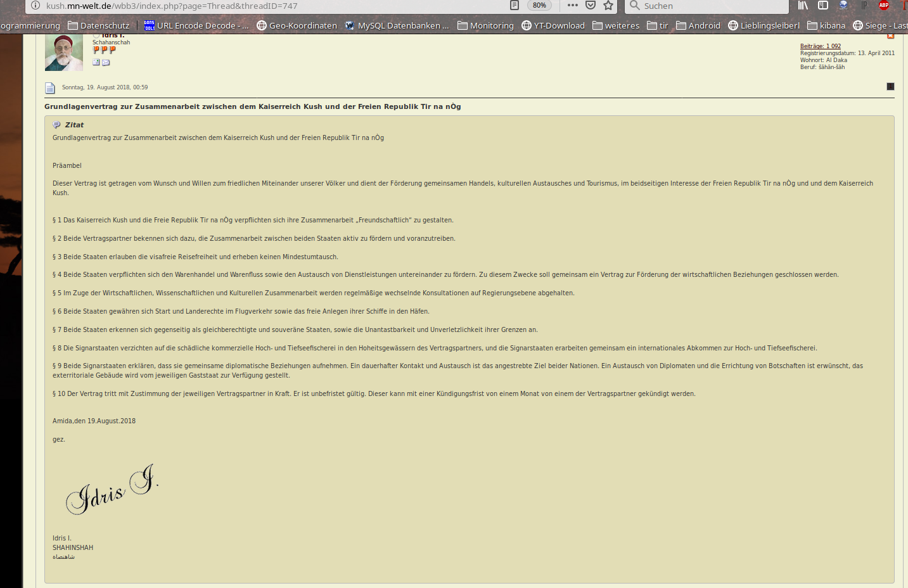Open the YT-Download bookmark
Image resolution: width=908 pixels, height=588 pixels.
click(x=553, y=25)
